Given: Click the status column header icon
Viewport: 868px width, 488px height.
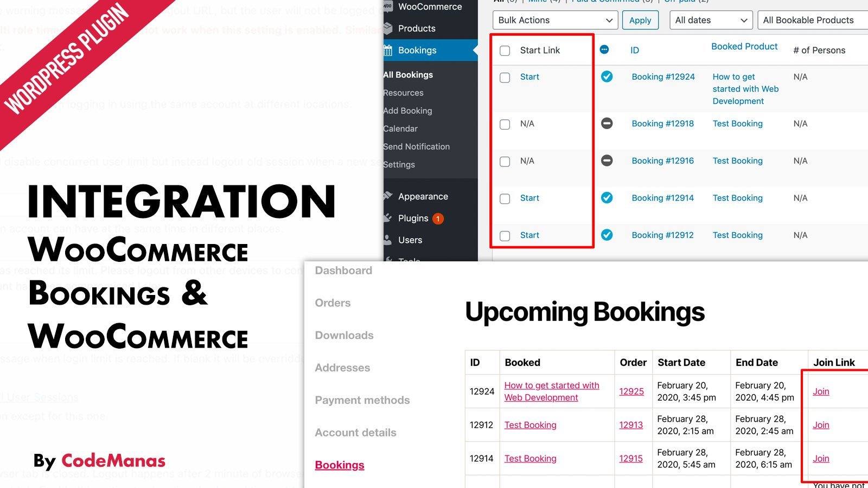Looking at the screenshot, I should pos(604,50).
